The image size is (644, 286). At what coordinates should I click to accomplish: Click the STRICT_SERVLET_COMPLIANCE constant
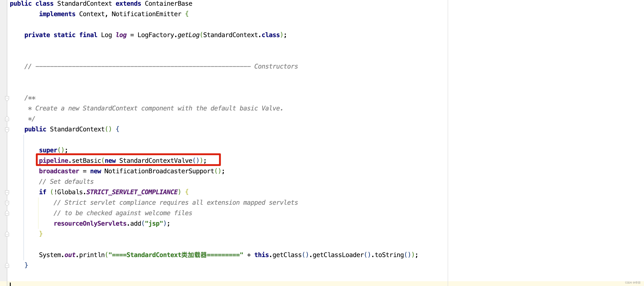pyautogui.click(x=132, y=192)
